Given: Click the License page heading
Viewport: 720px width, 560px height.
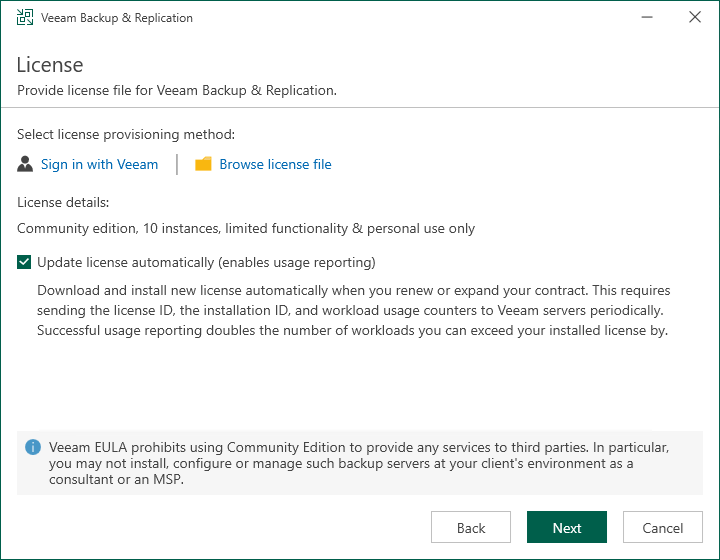Looking at the screenshot, I should [x=50, y=65].
